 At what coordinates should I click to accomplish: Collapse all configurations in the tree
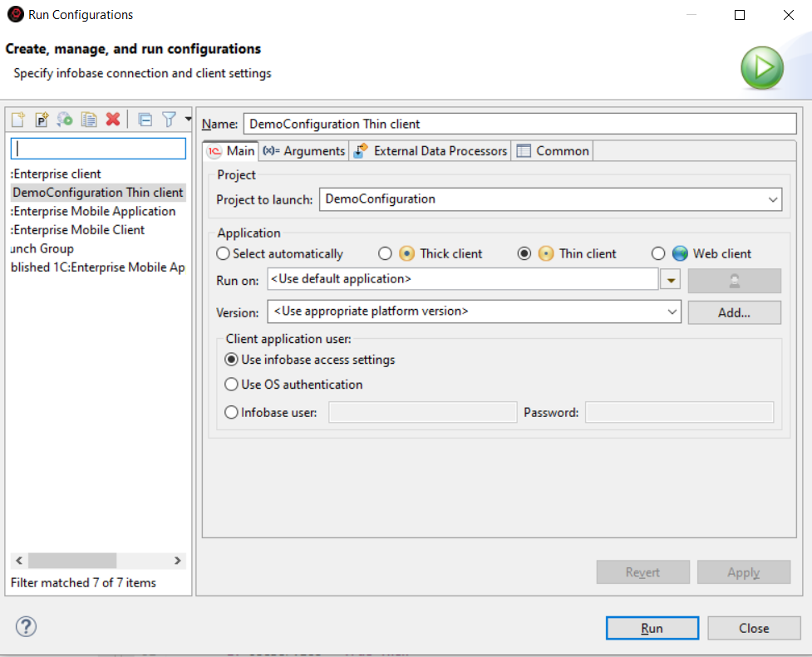[145, 120]
